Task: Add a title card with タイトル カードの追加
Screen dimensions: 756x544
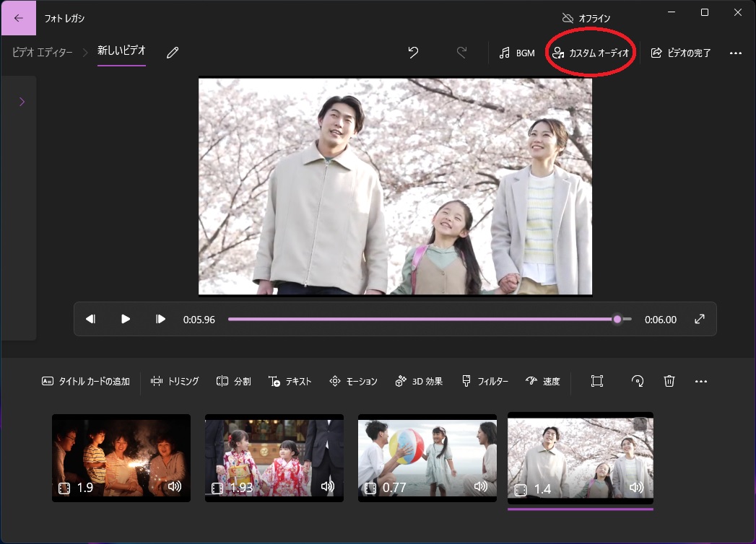Action: click(86, 382)
